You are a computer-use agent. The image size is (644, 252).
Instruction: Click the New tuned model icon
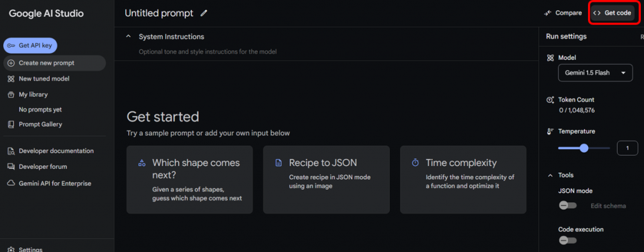11,79
